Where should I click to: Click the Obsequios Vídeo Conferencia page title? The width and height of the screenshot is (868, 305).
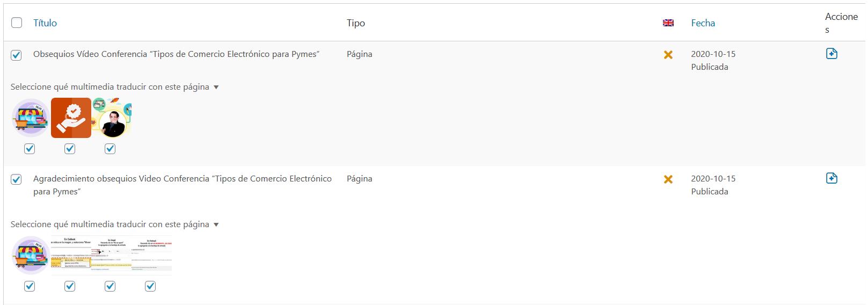(x=176, y=54)
